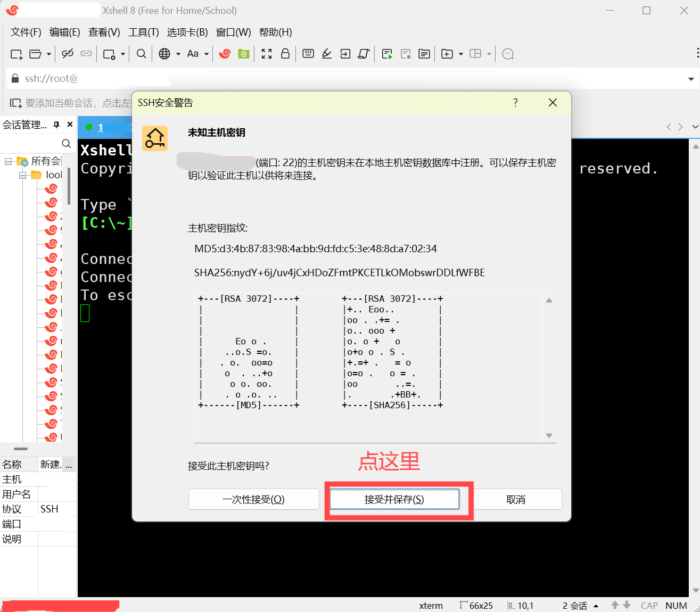Click the Xftp green transfer icon
700x612 pixels.
(243, 54)
